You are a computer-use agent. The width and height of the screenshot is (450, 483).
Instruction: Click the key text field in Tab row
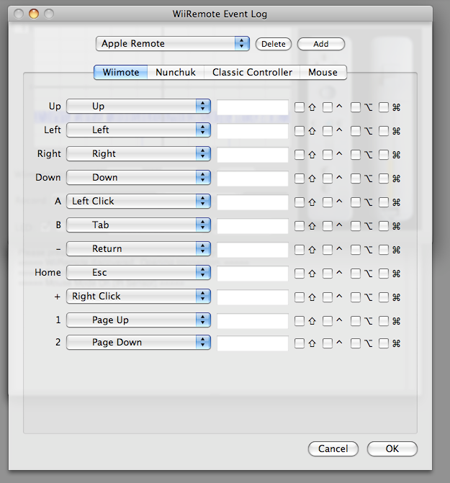(253, 226)
